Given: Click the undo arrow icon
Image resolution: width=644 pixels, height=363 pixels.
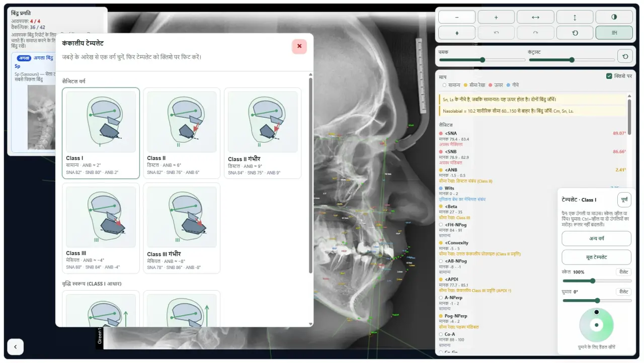Looking at the screenshot, I should coord(496,33).
